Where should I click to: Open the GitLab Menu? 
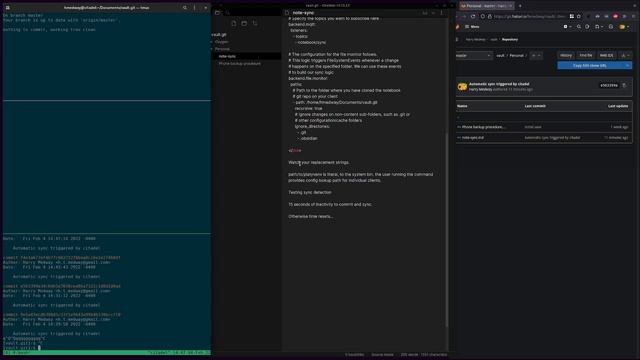pyautogui.click(x=472, y=27)
